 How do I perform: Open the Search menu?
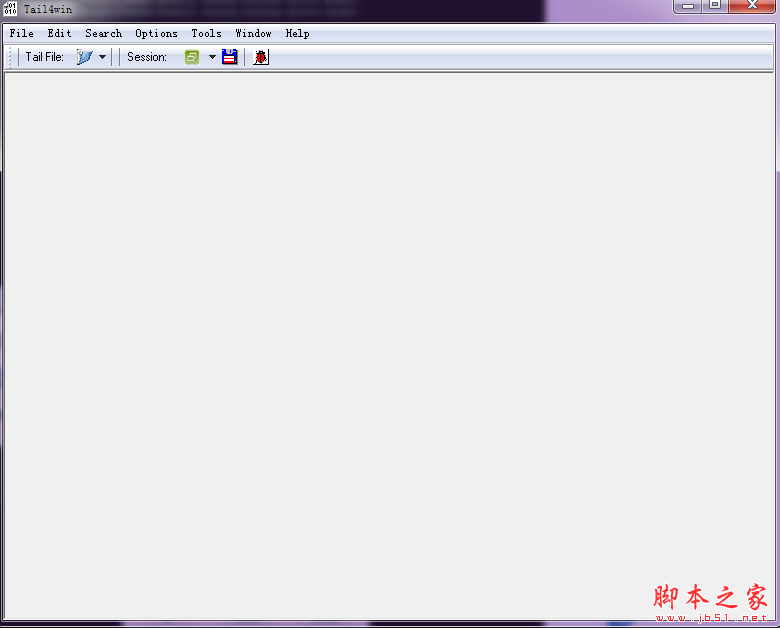tap(103, 33)
